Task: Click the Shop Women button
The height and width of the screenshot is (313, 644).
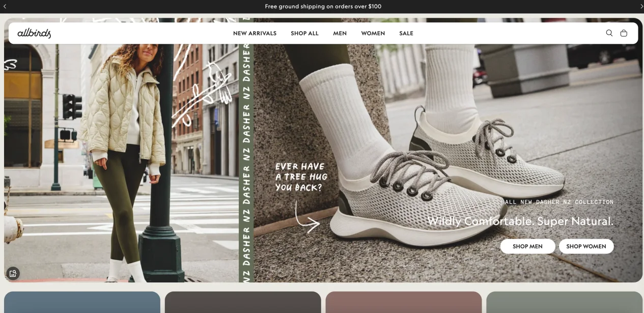Action: point(586,246)
